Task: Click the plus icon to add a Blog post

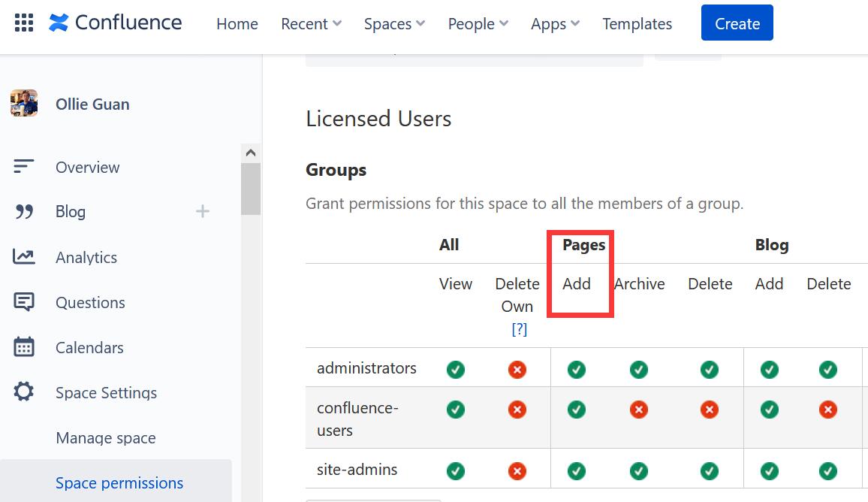Action: [202, 211]
